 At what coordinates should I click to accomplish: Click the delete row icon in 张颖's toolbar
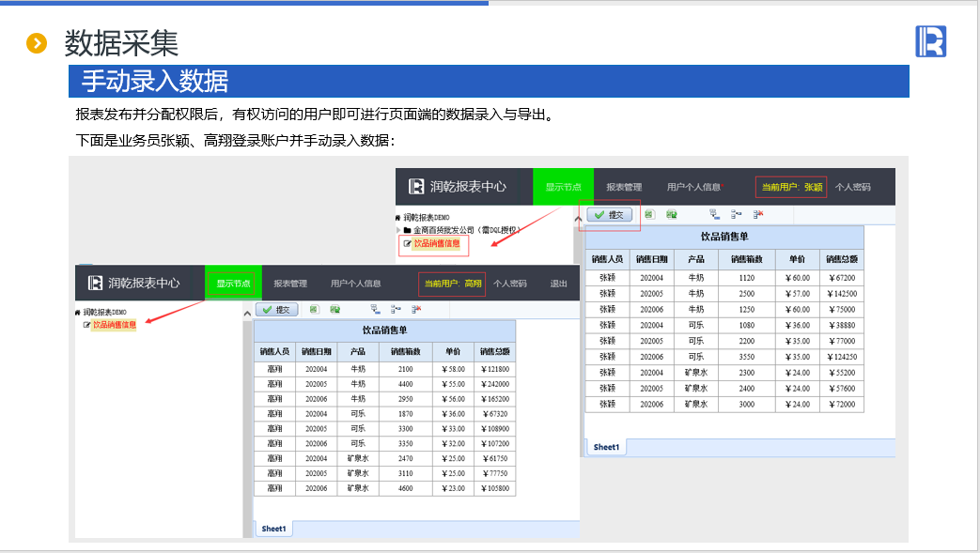759,214
